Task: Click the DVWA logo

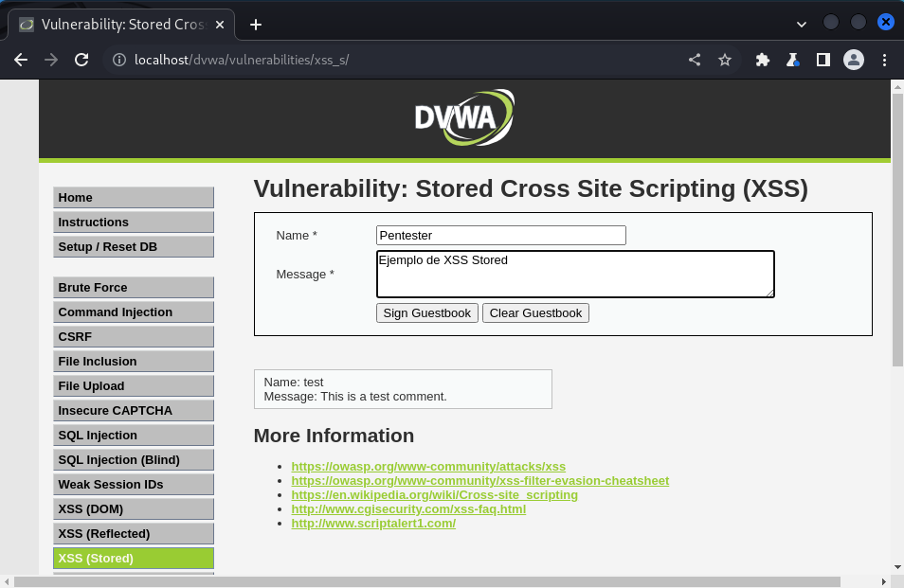Action: click(x=464, y=116)
